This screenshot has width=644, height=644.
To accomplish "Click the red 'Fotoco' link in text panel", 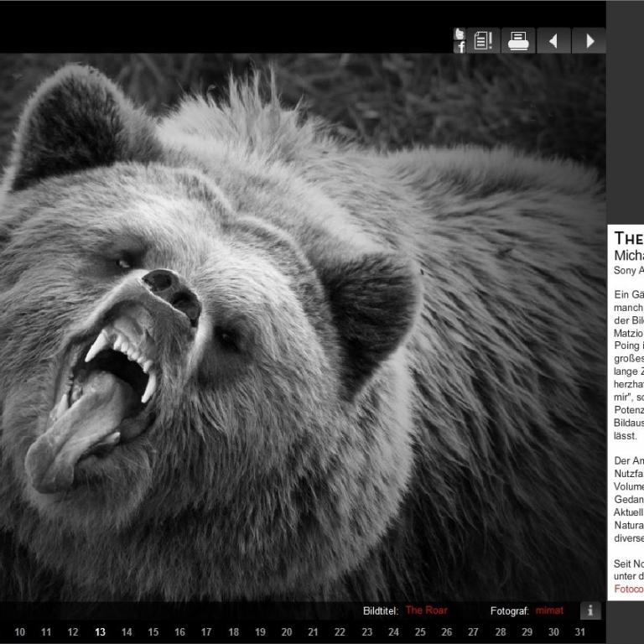I will click(629, 589).
